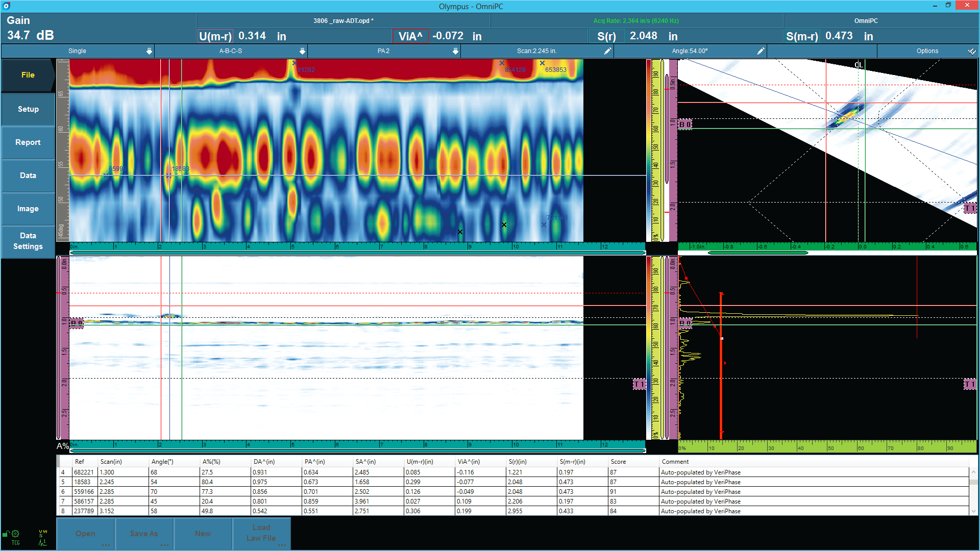This screenshot has height=551, width=980.
Task: Expand the A-B-C-S view dropdown
Action: (302, 51)
